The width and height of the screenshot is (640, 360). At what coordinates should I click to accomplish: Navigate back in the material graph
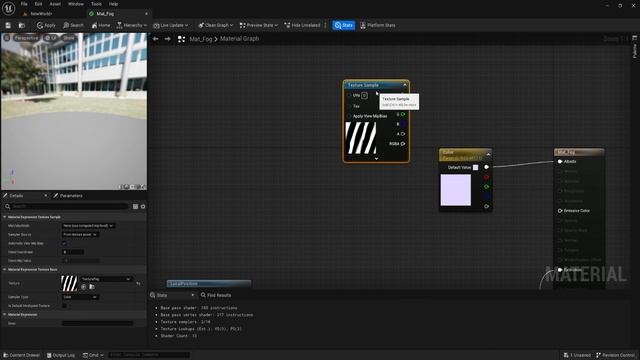point(156,39)
